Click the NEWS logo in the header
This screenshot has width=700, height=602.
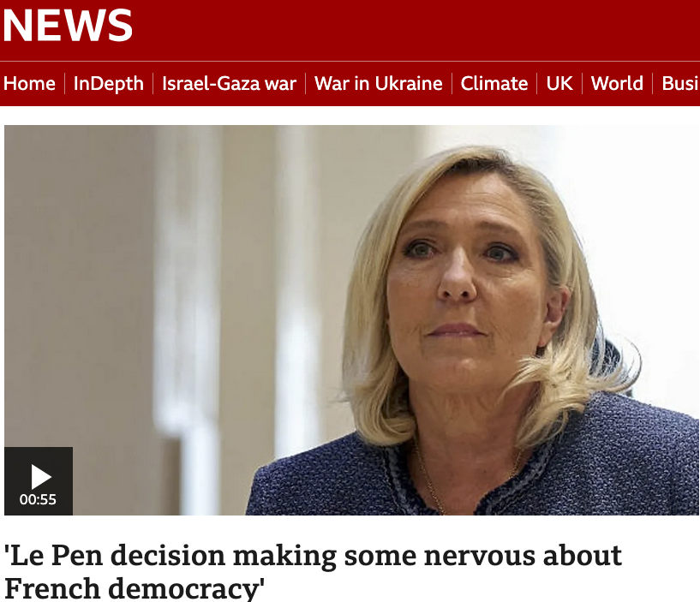[68, 26]
